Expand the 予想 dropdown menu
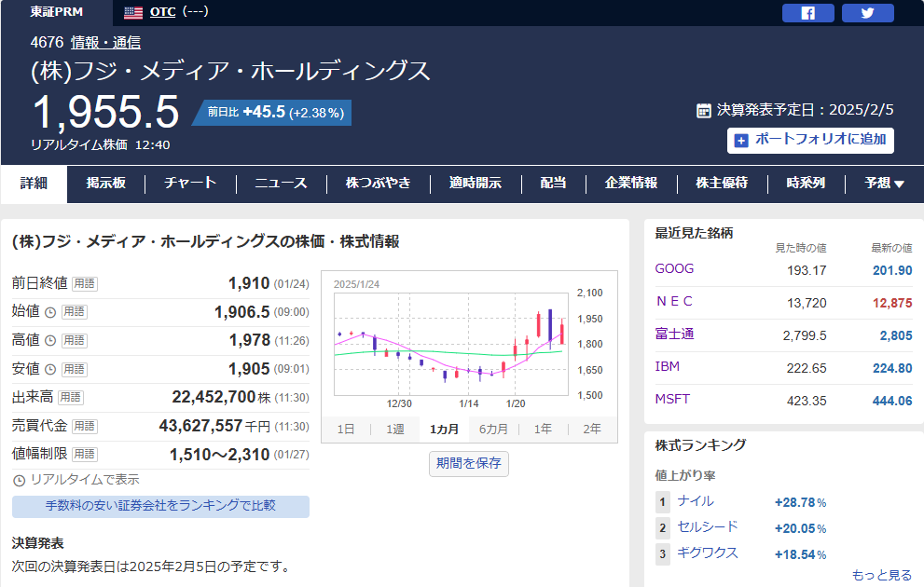The image size is (924, 587). click(x=884, y=184)
